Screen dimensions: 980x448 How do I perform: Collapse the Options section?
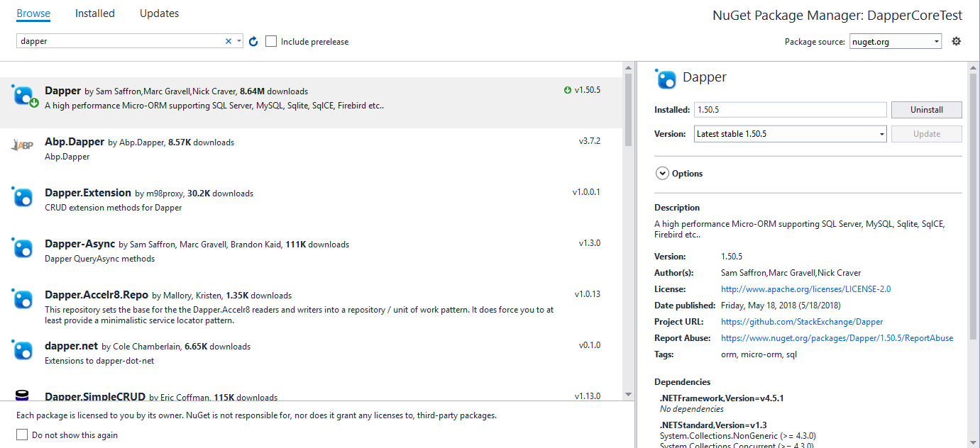click(x=662, y=172)
